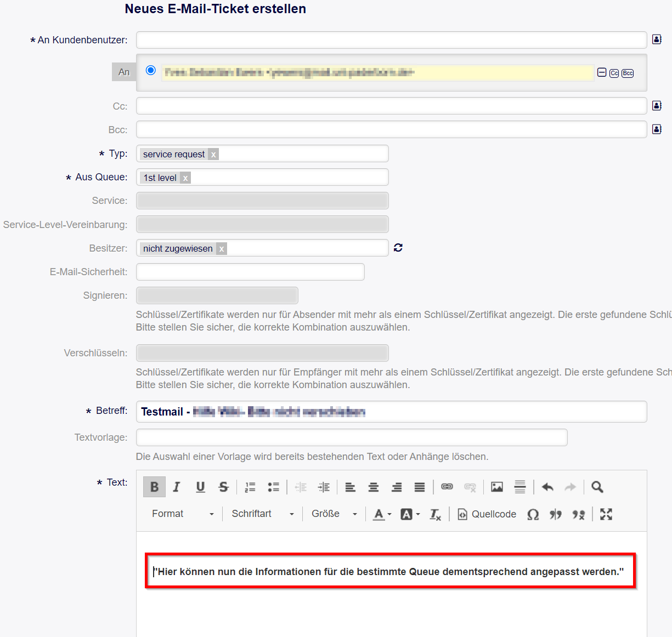Screen dimensions: 672x637
Task: Insert a numbered list
Action: click(x=250, y=487)
